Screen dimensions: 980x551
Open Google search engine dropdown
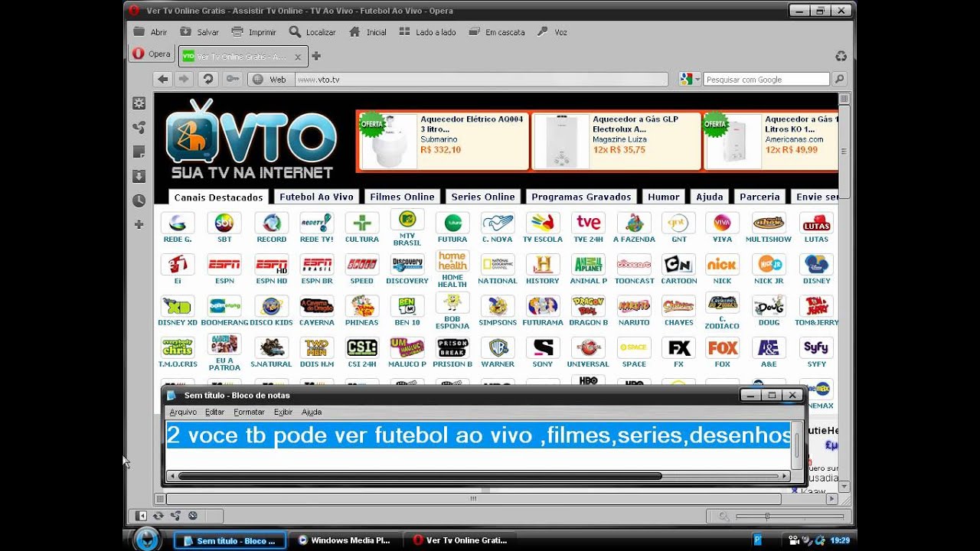(690, 79)
